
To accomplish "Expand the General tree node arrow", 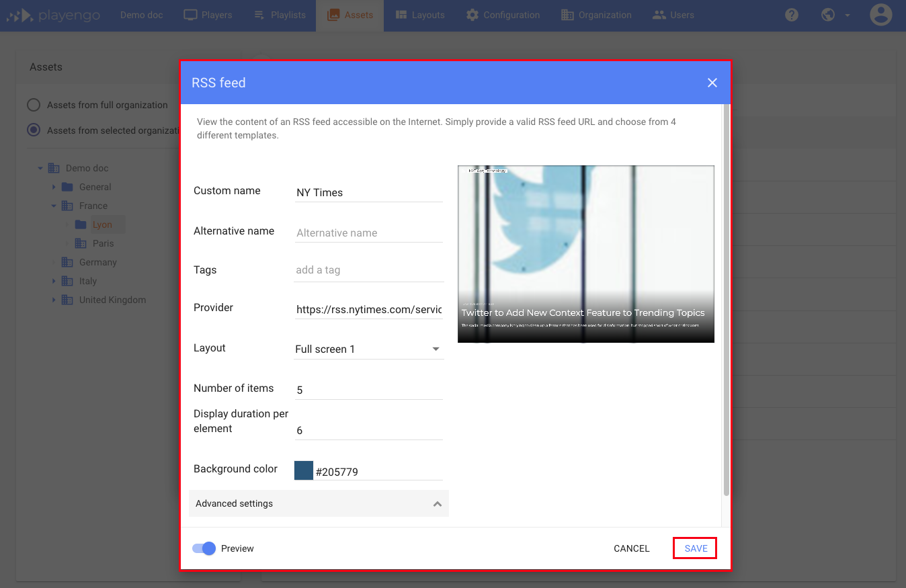I will pos(54,187).
